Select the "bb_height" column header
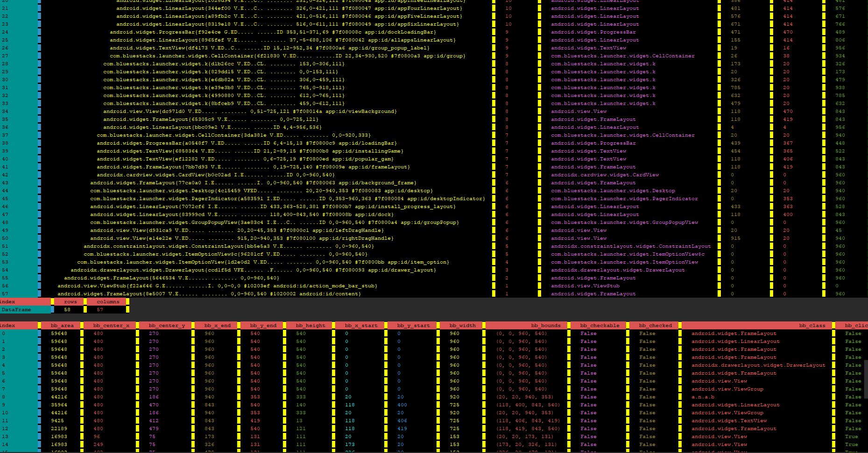Screen dimensions: 868x453 point(311,325)
